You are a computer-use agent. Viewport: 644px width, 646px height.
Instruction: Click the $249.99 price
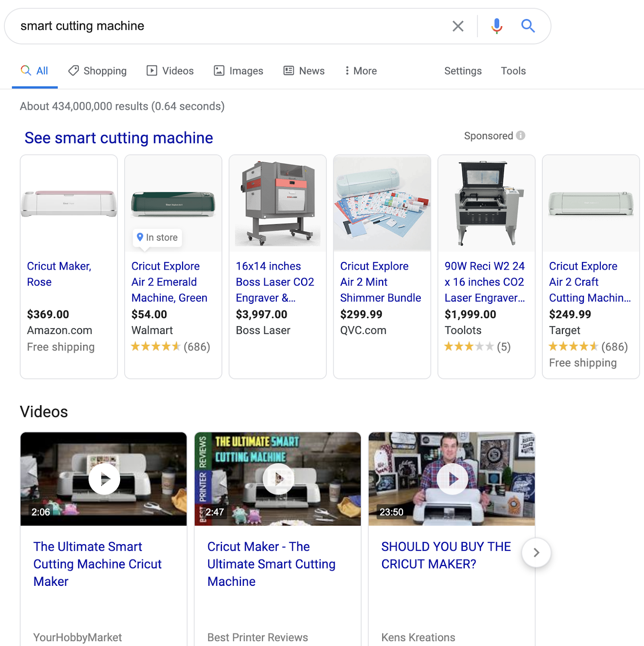[x=570, y=314]
